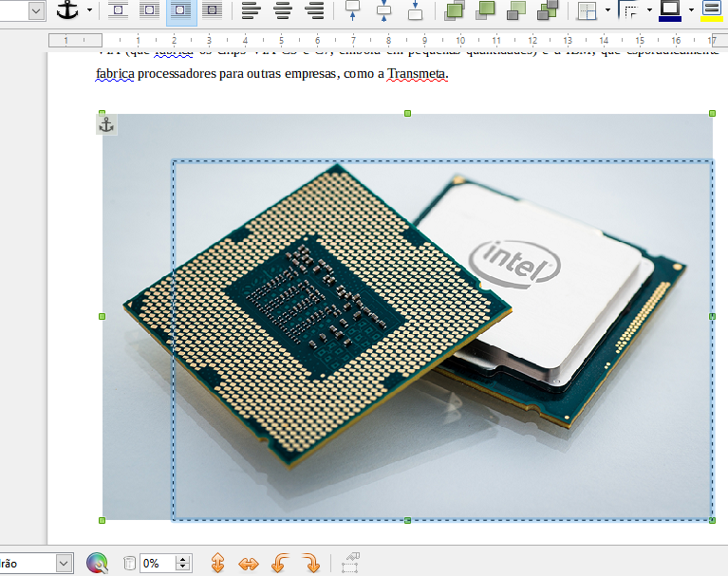Click the top-middle image resize handle
The width and height of the screenshot is (728, 576).
(407, 113)
